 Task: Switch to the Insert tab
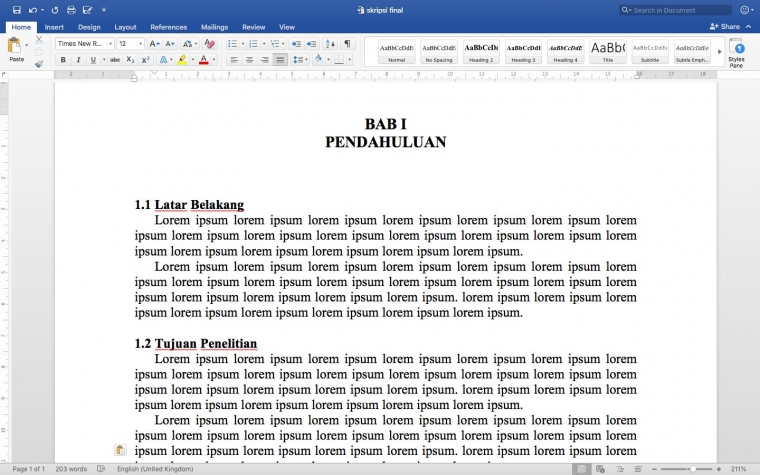click(54, 27)
